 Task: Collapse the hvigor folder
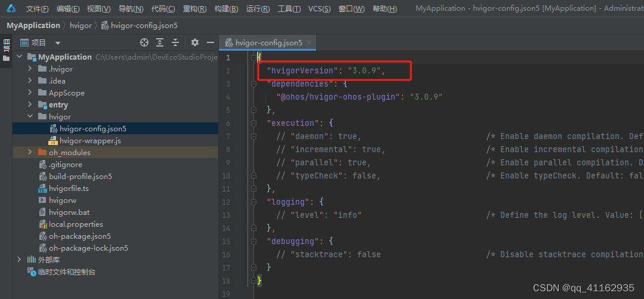point(30,116)
